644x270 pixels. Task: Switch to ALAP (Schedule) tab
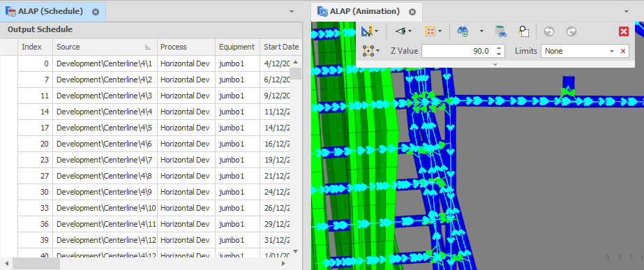pyautogui.click(x=50, y=11)
